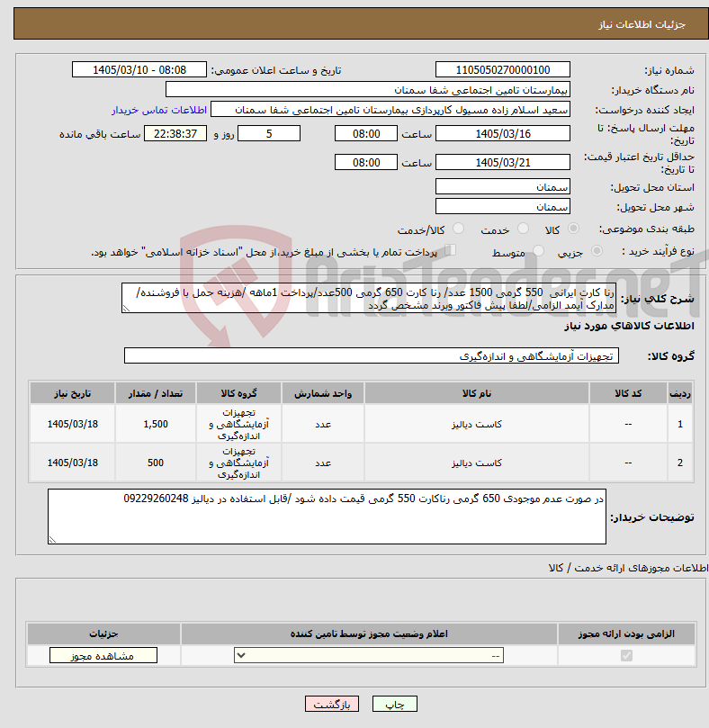Click the response deadline date 1405/03/16

point(503,134)
